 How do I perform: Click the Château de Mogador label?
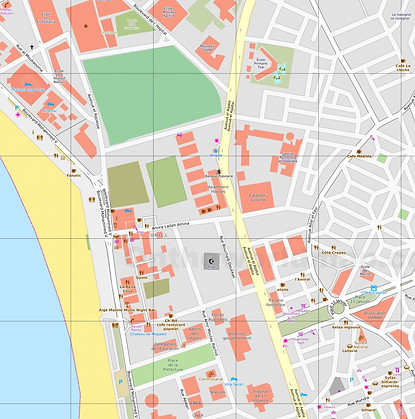click(148, 334)
